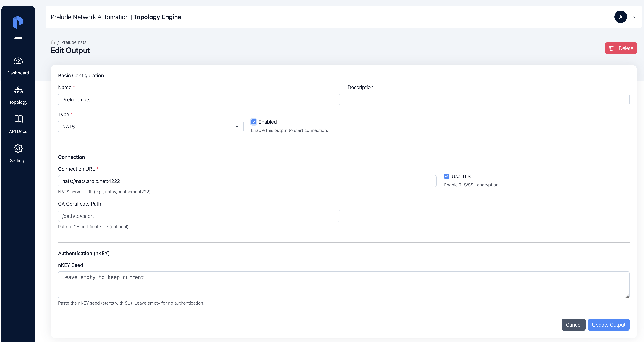Toggle the Enabled checkbox

[x=254, y=122]
